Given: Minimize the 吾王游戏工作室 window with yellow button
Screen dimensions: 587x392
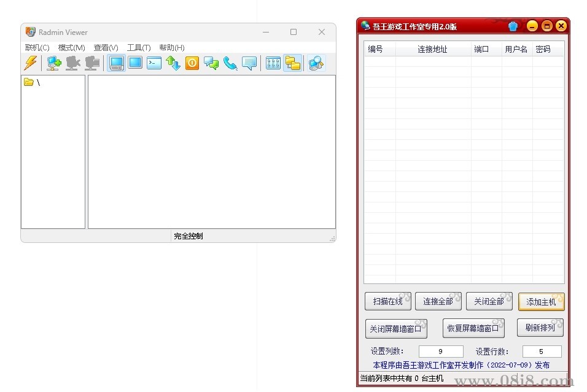Looking at the screenshot, I should click(x=532, y=26).
